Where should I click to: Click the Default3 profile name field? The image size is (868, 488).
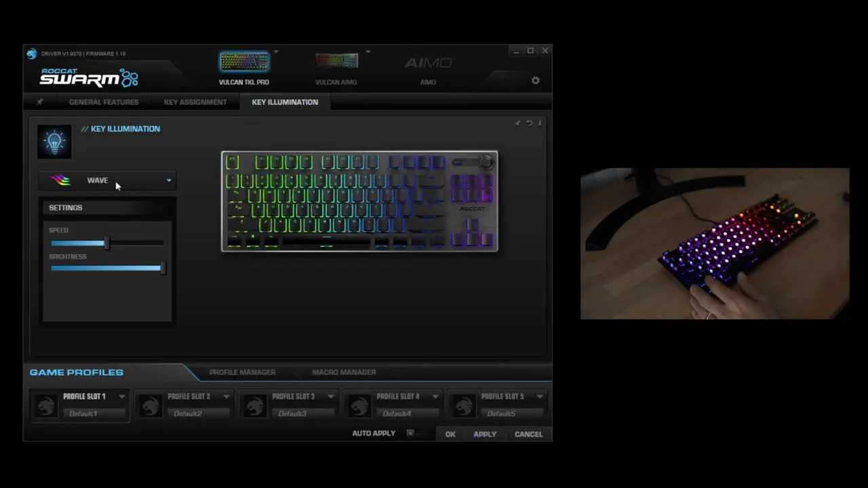[x=303, y=413]
